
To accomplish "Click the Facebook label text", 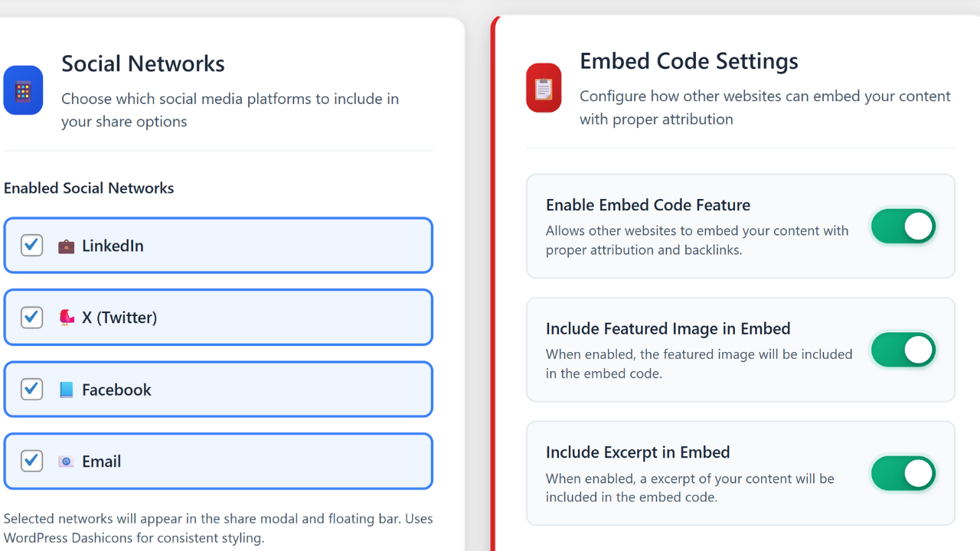I will point(116,390).
